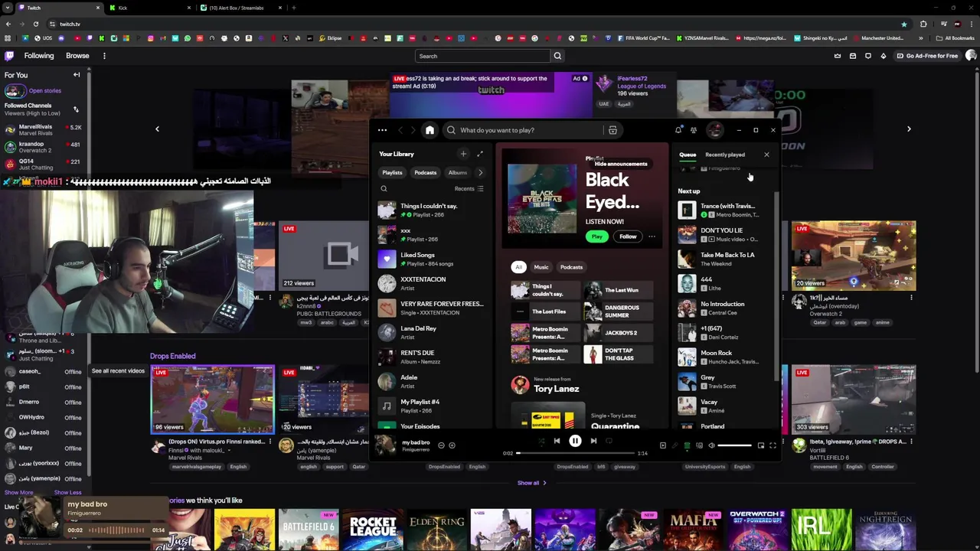This screenshot has width=980, height=551.
Task: Select the Podcasts filter chip in Library
Action: [x=426, y=173]
